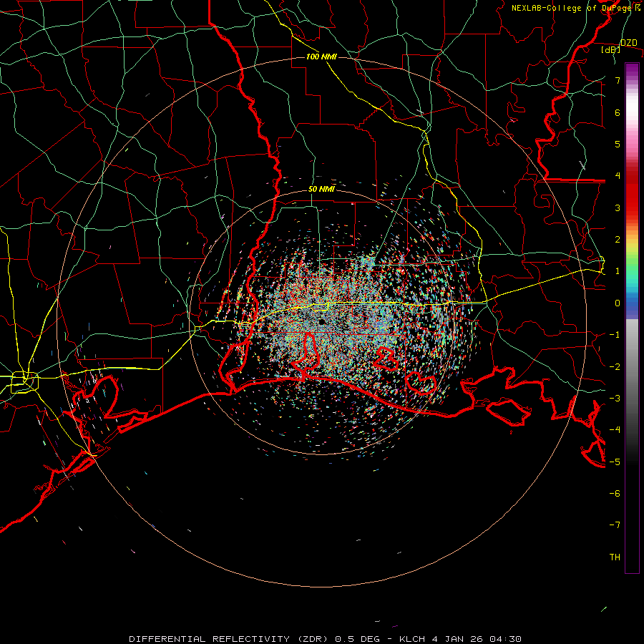Click the -1 value on color scale
Viewport: 644px width, 644px height.
tap(615, 335)
